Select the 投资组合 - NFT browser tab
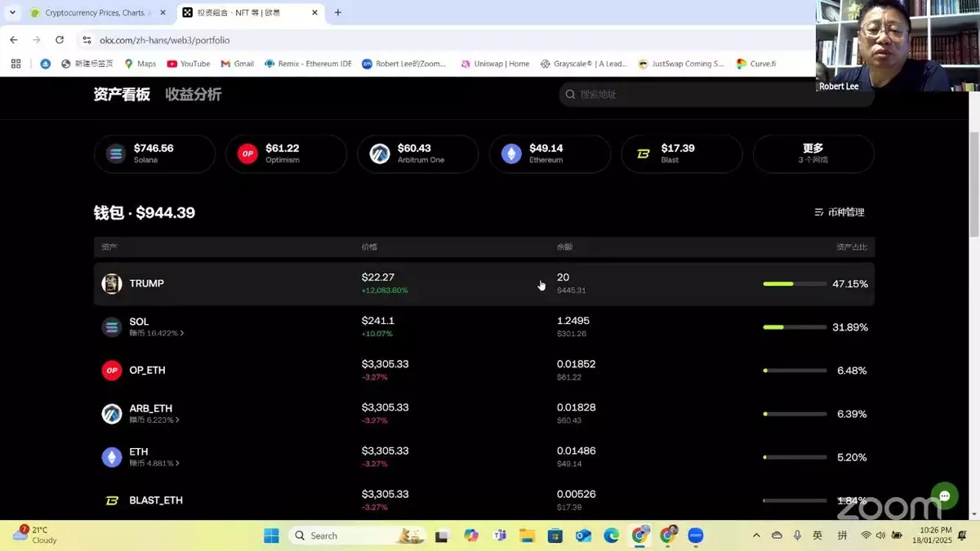 pos(250,13)
